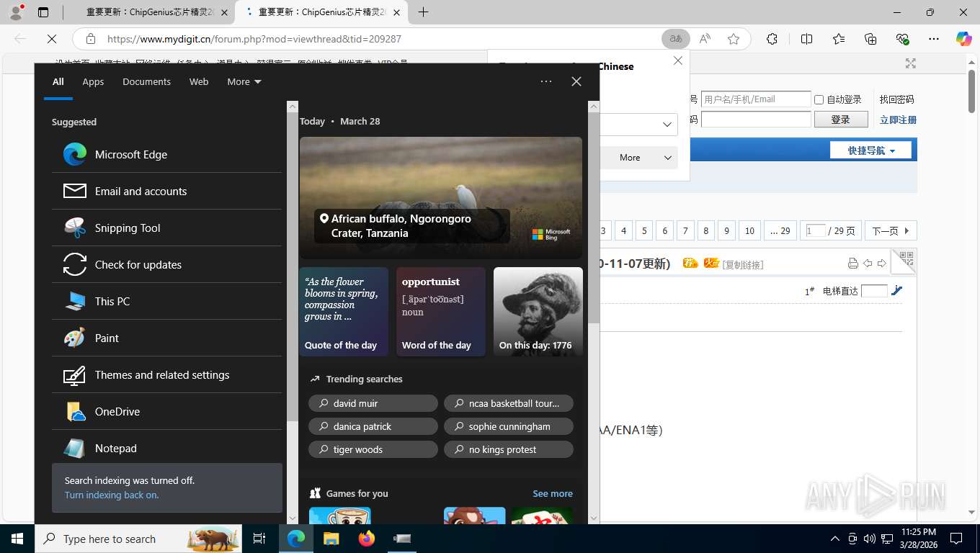The height and width of the screenshot is (553, 980).
Task: Show the QR code corner icon
Action: coord(904,261)
